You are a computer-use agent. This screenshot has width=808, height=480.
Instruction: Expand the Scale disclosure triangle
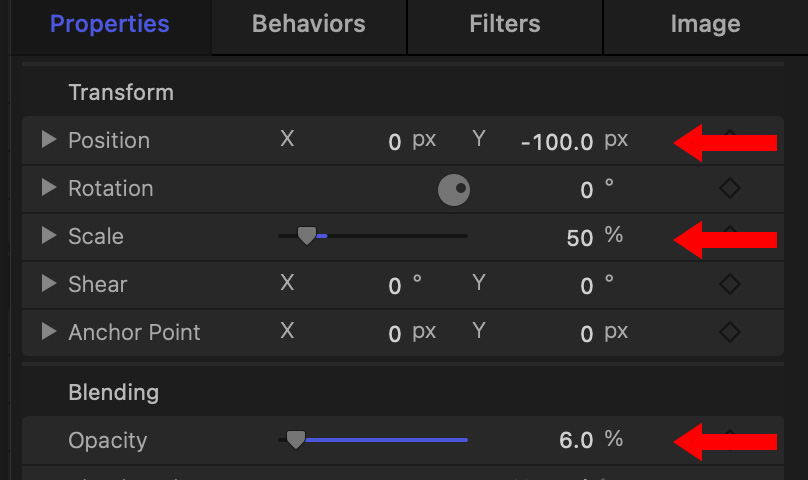pyautogui.click(x=48, y=236)
